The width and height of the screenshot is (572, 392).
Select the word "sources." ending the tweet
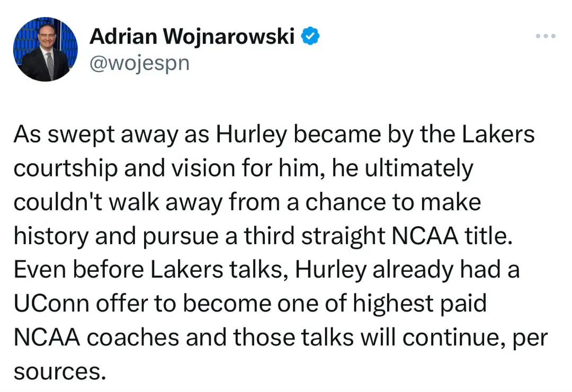[60, 371]
